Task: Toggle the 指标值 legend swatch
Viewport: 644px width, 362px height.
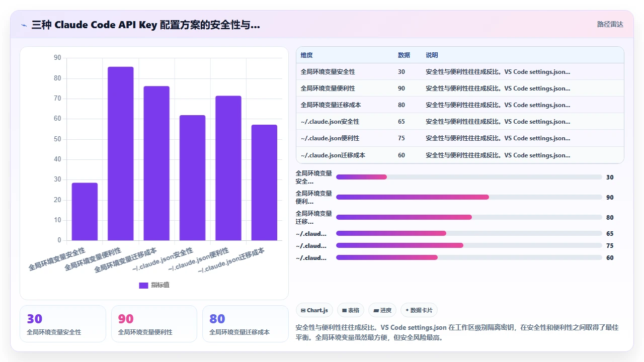Action: [x=143, y=286]
